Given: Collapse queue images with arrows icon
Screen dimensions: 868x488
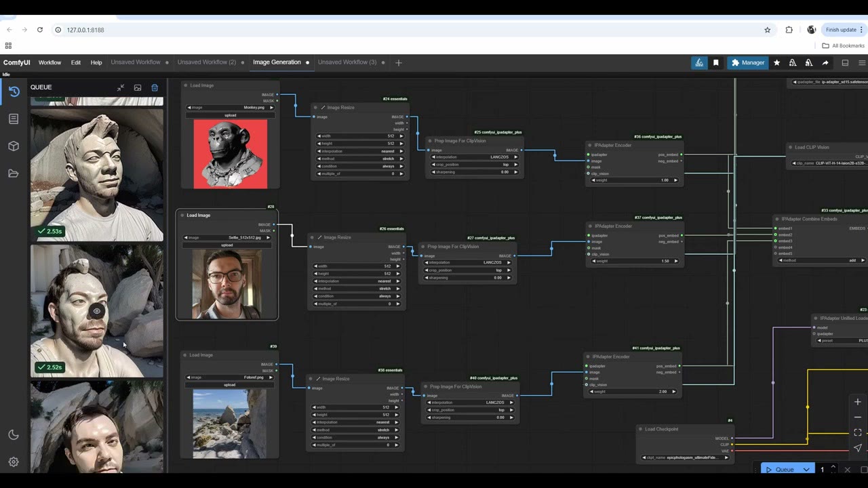Looking at the screenshot, I should tap(120, 87).
